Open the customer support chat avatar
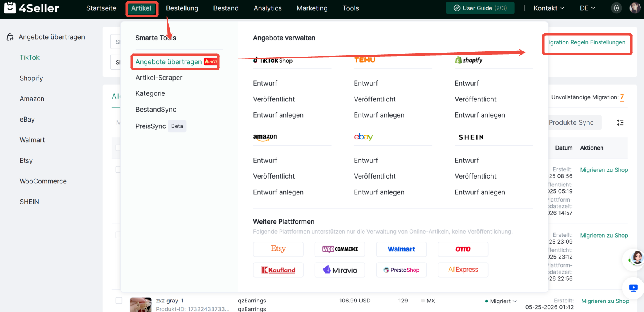Viewport: 644px width, 312px height. (636, 259)
